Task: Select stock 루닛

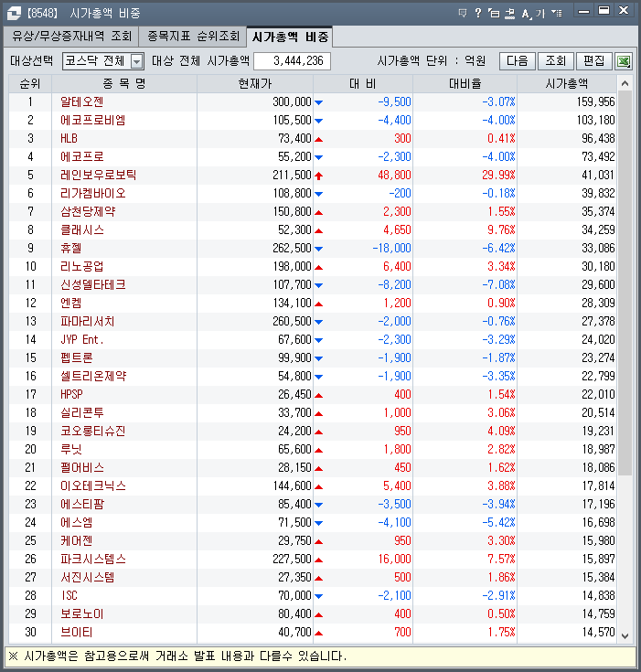Action: coord(70,450)
